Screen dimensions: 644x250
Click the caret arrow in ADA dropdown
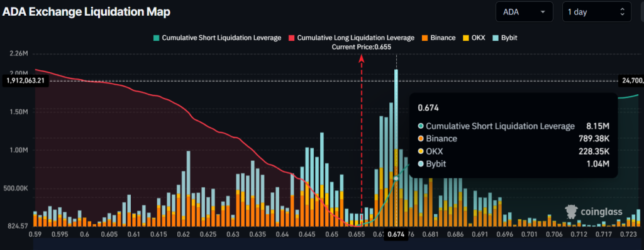[x=543, y=12]
